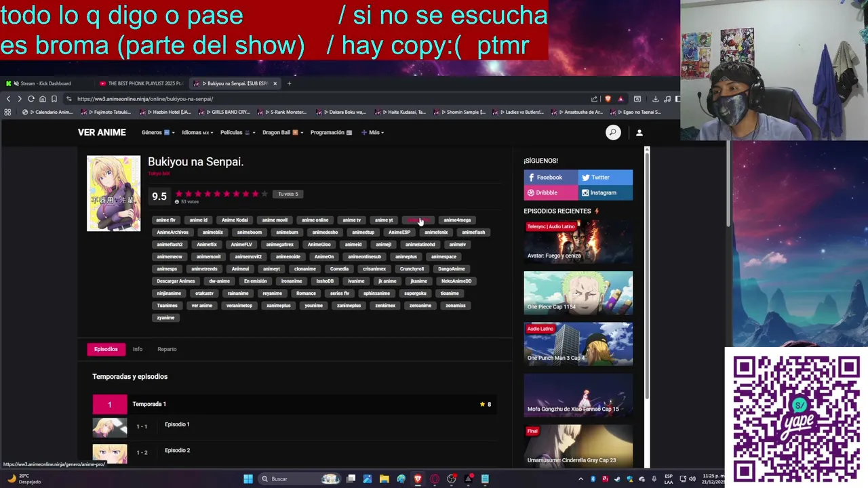The width and height of the screenshot is (868, 488).
Task: Click the Brave Shields lion icon
Action: click(608, 99)
